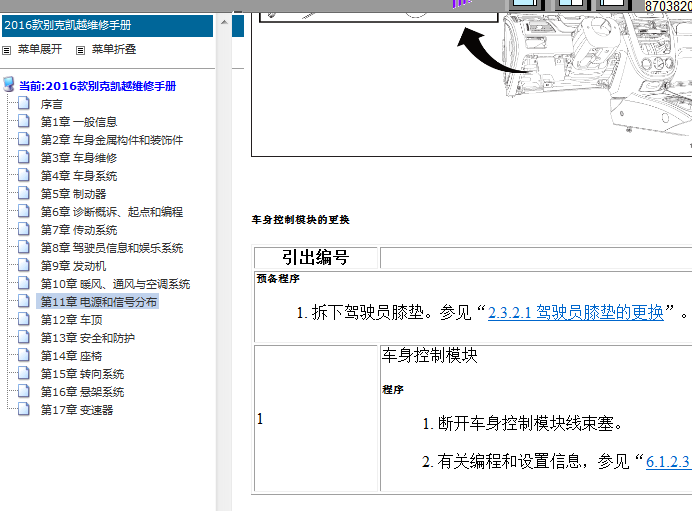This screenshot has width=692, height=511.
Task: Go to 第13章 安全和防护 chapter
Action: (88, 338)
